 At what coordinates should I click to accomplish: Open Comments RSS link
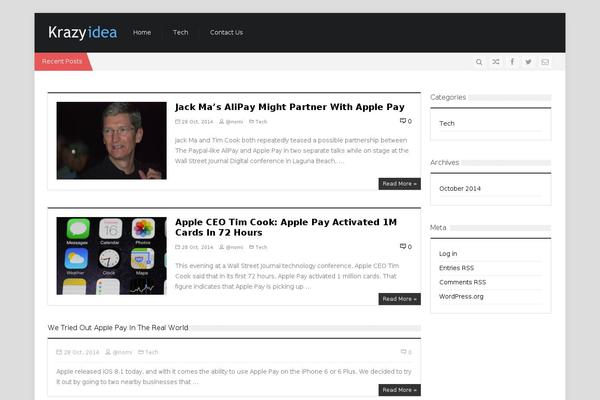click(x=463, y=282)
